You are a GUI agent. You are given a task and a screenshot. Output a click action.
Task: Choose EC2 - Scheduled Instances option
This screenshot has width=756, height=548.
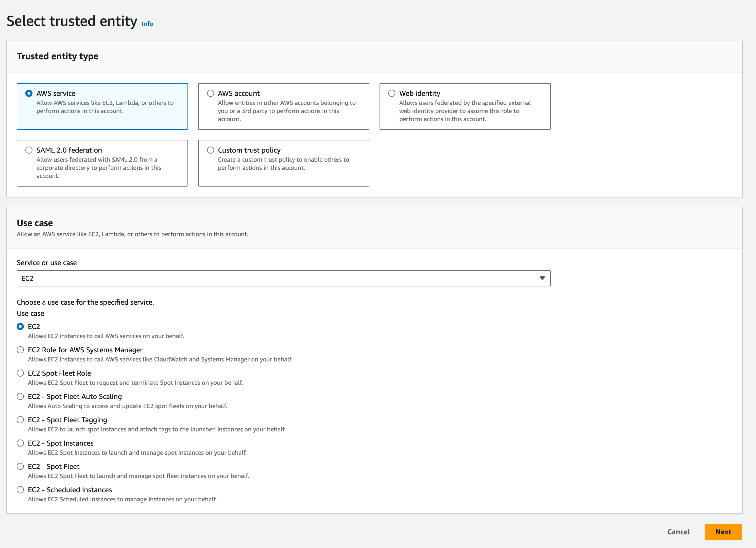pos(20,490)
